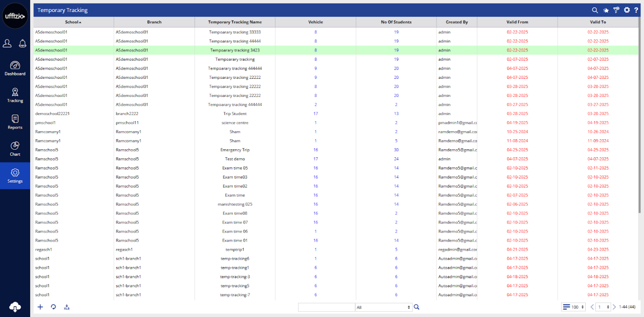
Task: Expand the 'All' search filter dropdown
Action: (383, 307)
